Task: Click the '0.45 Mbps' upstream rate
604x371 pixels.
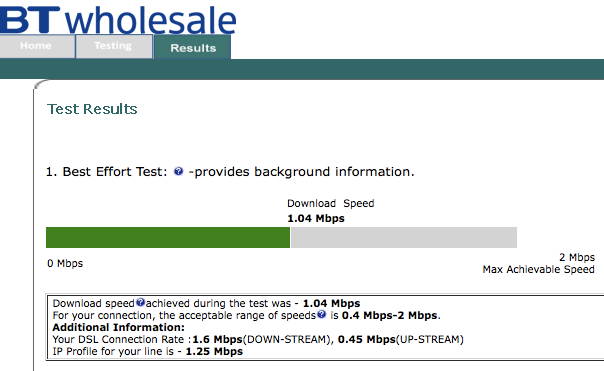Action: [367, 339]
